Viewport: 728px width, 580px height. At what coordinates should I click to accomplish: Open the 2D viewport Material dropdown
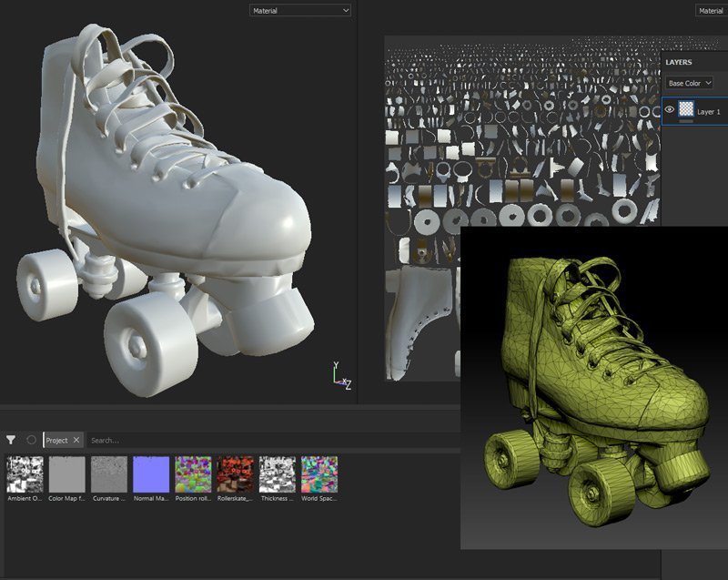click(x=712, y=10)
